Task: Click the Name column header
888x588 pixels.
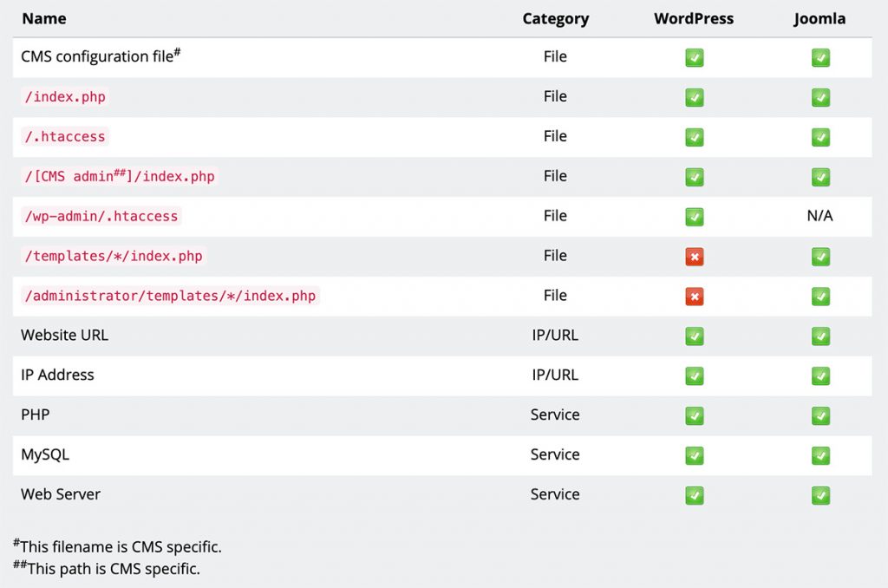Action: tap(44, 19)
